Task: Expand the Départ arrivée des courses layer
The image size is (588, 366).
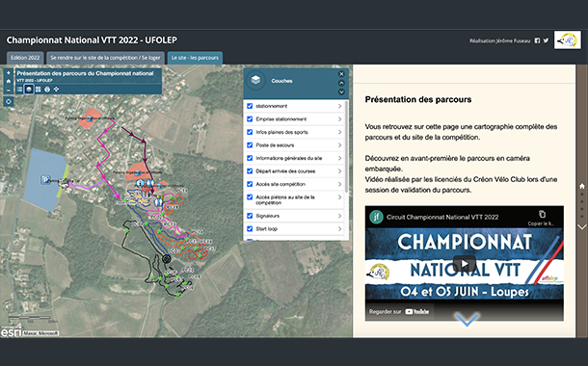Action: 339,171
